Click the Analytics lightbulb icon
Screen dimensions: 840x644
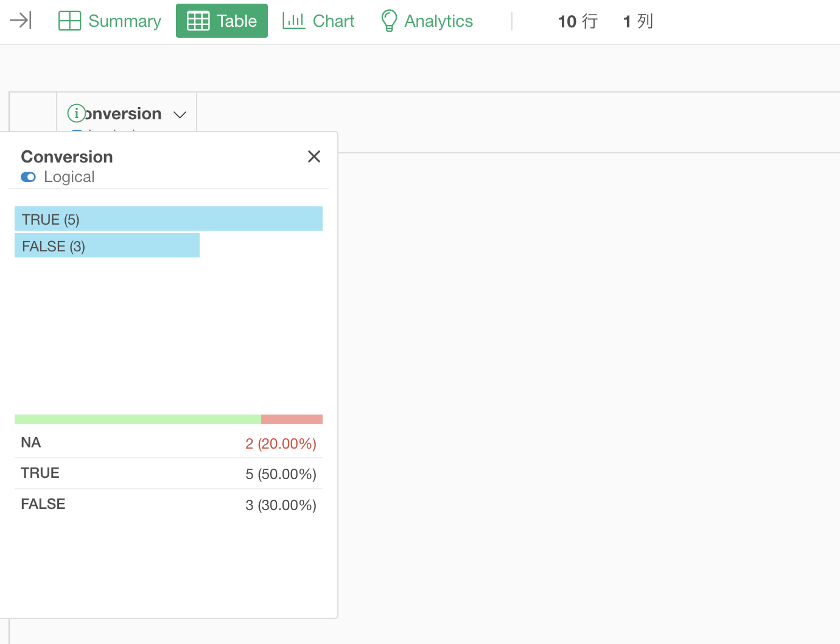(388, 21)
